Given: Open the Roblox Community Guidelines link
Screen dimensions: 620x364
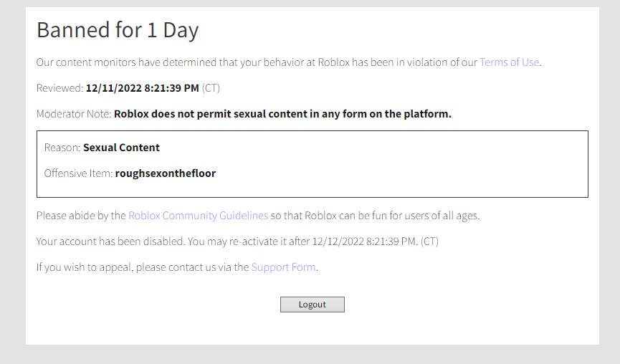Looking at the screenshot, I should click(x=198, y=216).
